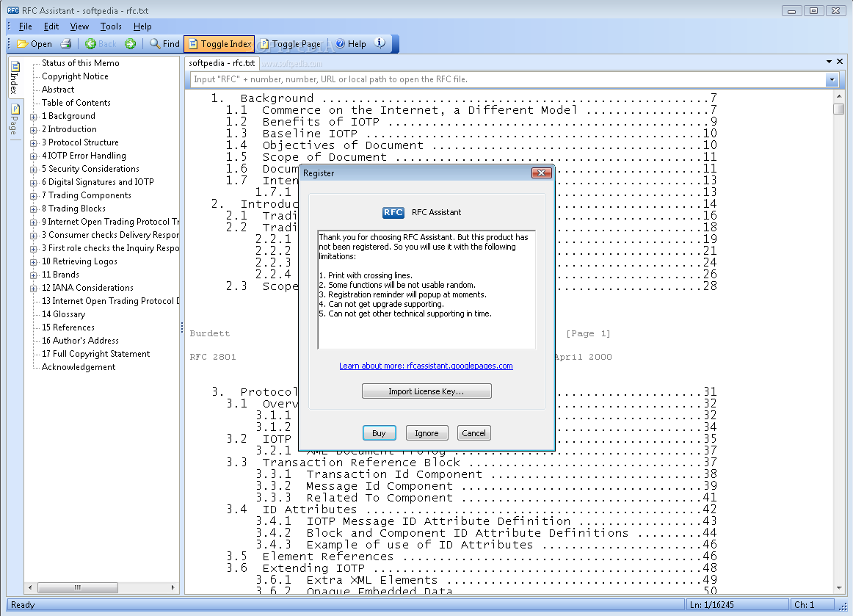This screenshot has width=853, height=616.
Task: Click the RFC number input field
Action: tap(507, 79)
